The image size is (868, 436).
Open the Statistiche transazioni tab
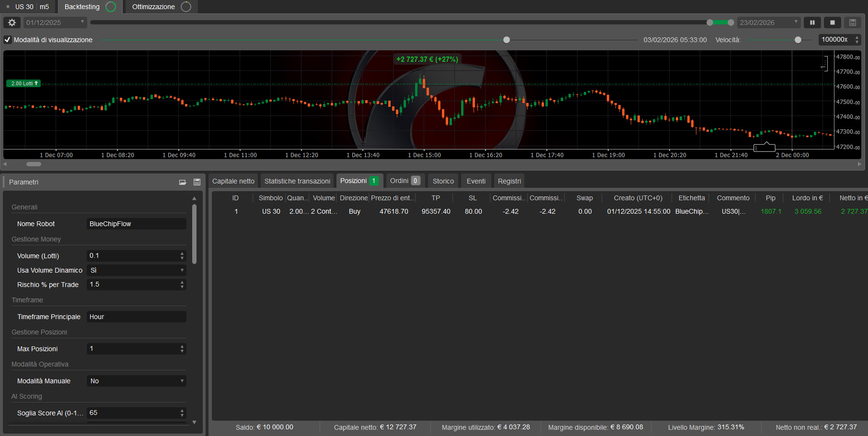click(297, 181)
